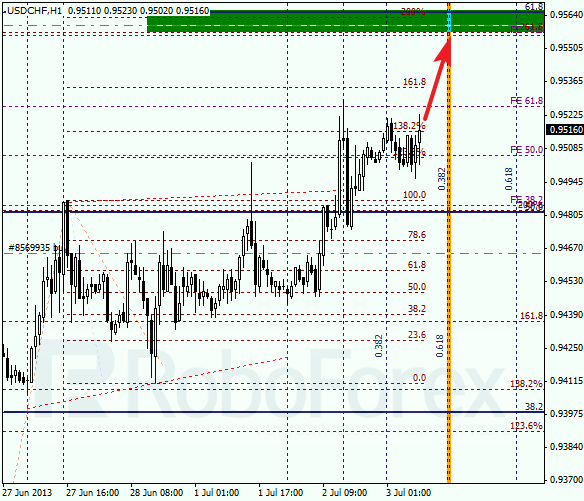Screen dimensions: 584x501
Task: Click the 0.95365 price axis label
Action: pyautogui.click(x=565, y=81)
